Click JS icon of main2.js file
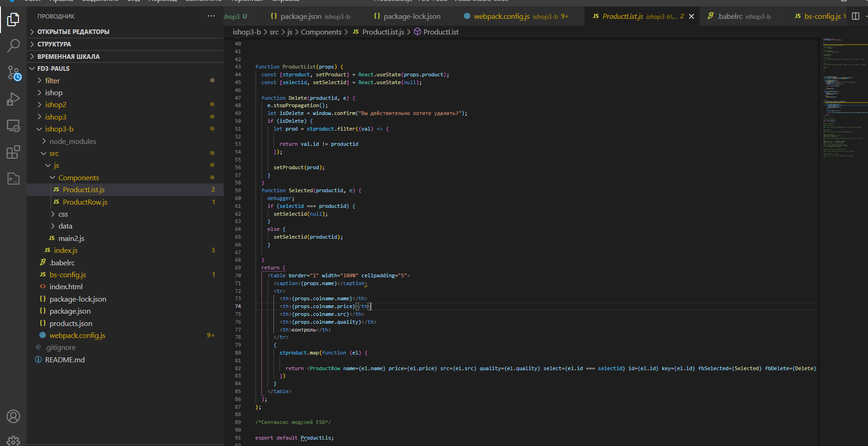The height and width of the screenshot is (446, 868). pyautogui.click(x=51, y=238)
